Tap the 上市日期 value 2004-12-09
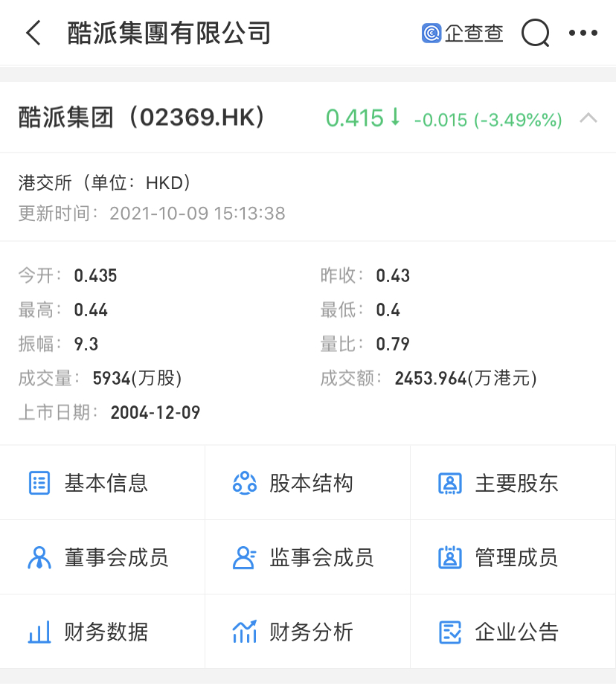The image size is (616, 686). [x=155, y=412]
